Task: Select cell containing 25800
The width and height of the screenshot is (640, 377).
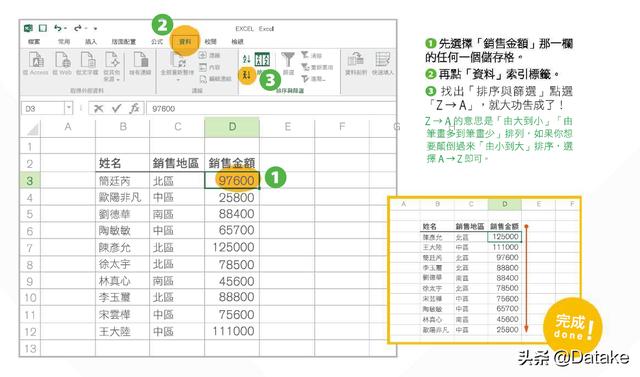Action: (232, 197)
